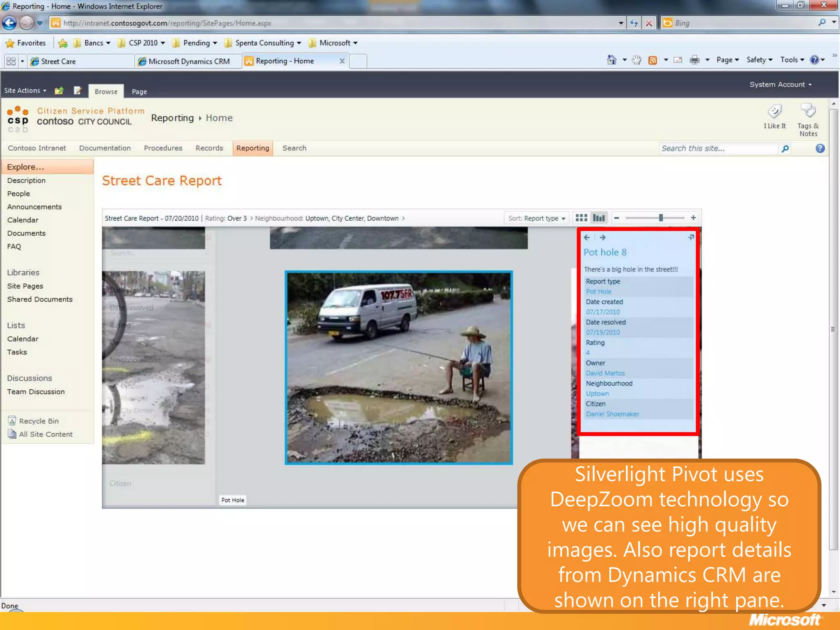
Task: Click the Bing search magnifier icon
Action: tap(822, 23)
